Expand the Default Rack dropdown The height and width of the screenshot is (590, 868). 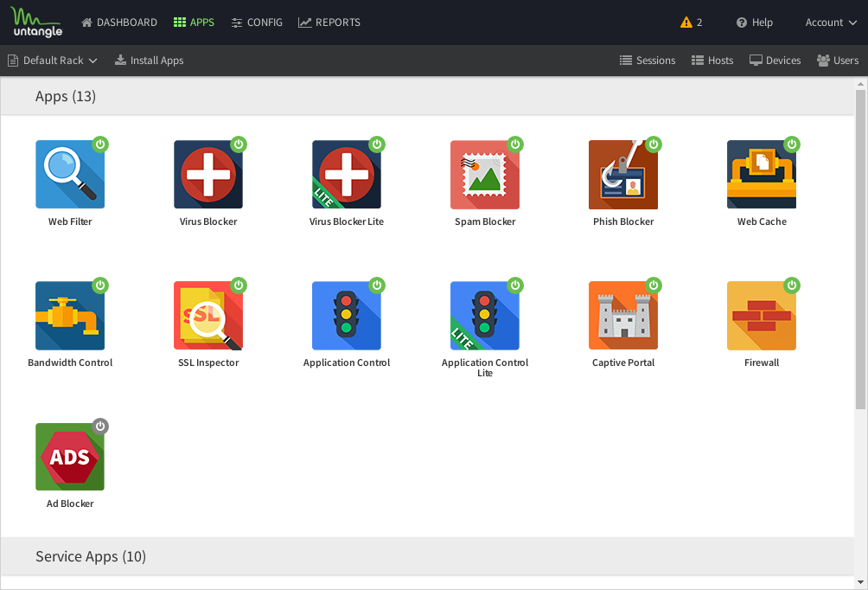coord(53,61)
